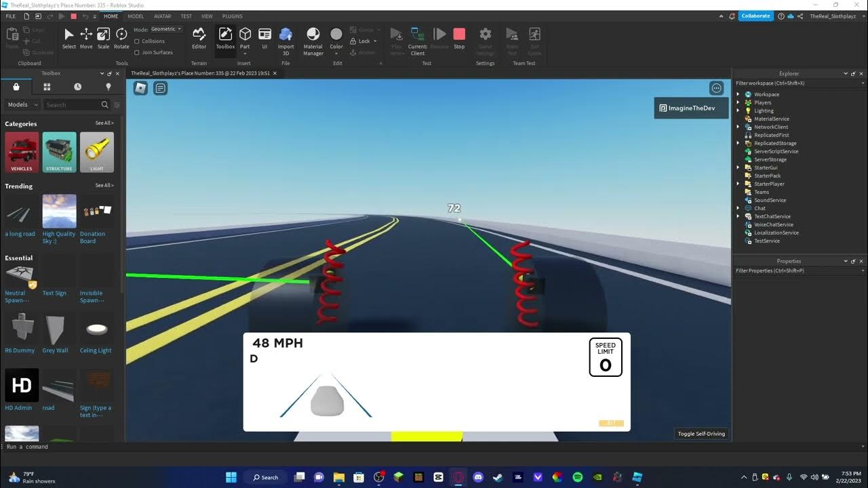
Task: Open the Terrain Editor
Action: [x=199, y=38]
